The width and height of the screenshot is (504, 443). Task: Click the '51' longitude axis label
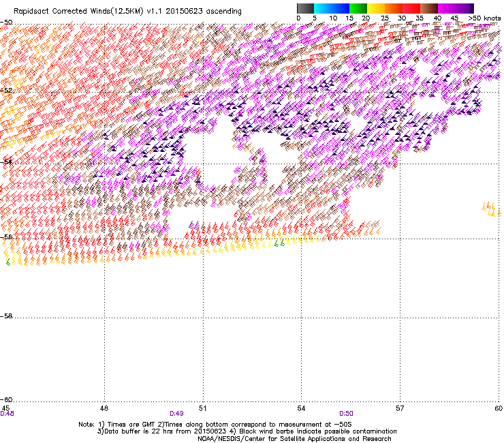tap(202, 408)
